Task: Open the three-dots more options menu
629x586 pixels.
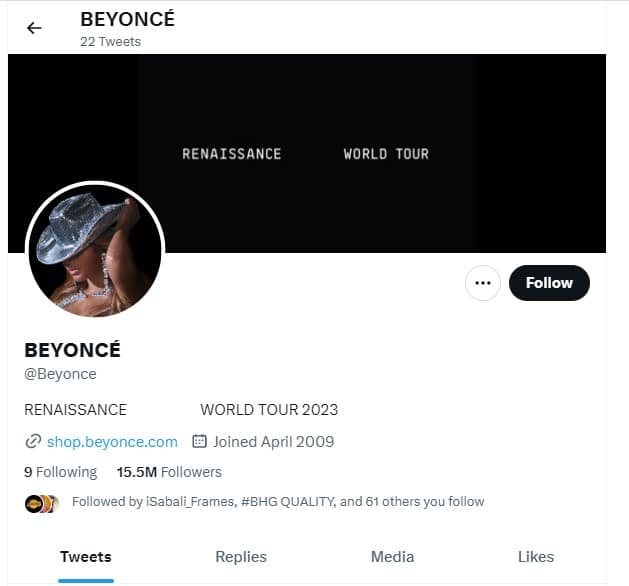Action: (x=483, y=283)
